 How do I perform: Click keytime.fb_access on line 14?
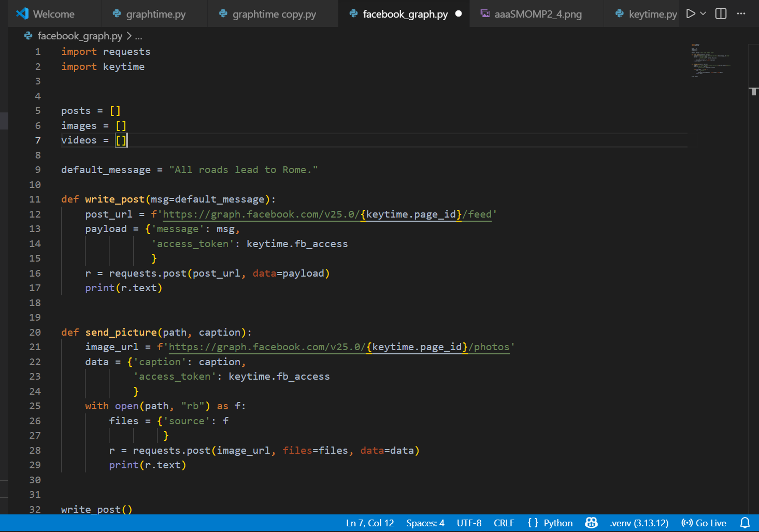click(297, 244)
